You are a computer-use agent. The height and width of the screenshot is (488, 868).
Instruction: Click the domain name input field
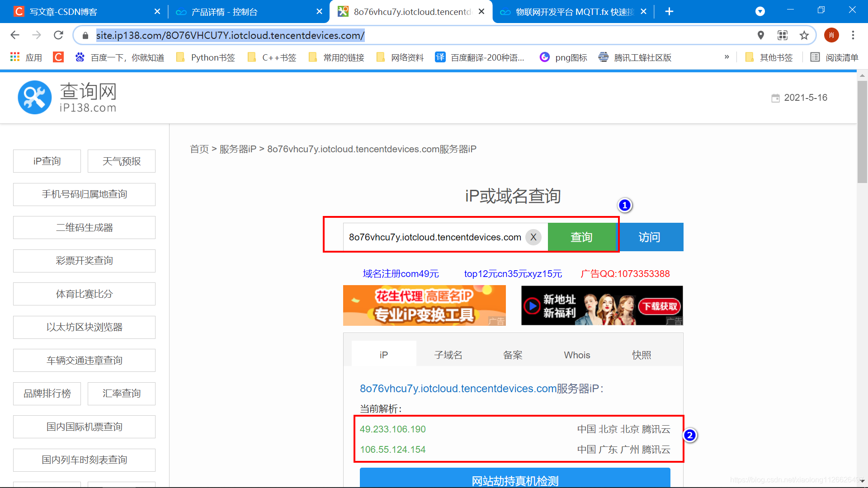coord(434,237)
